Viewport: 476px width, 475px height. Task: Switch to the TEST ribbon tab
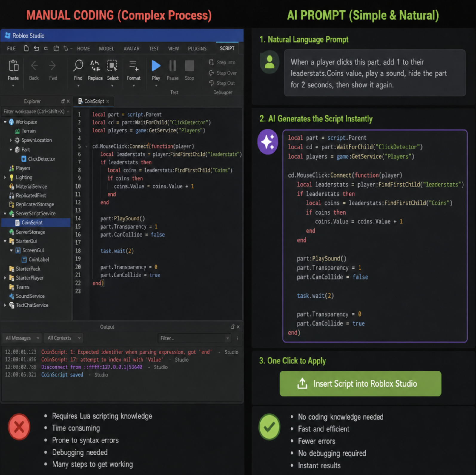click(154, 49)
